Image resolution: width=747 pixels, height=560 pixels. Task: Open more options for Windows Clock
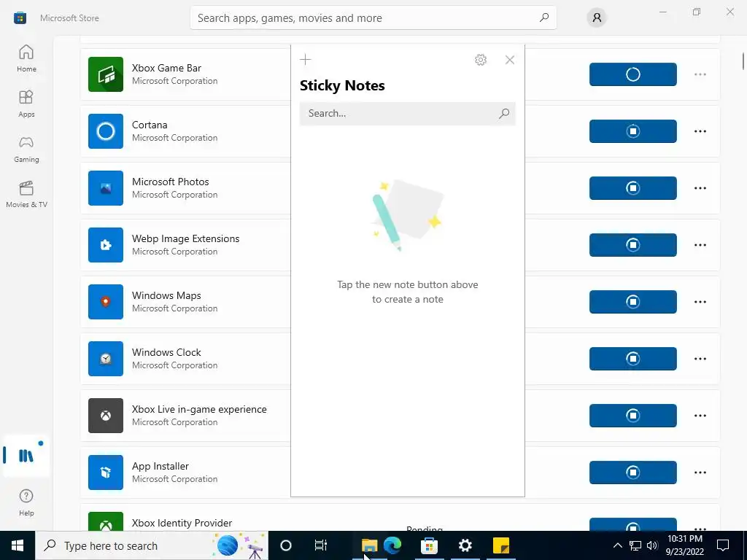[x=700, y=359]
